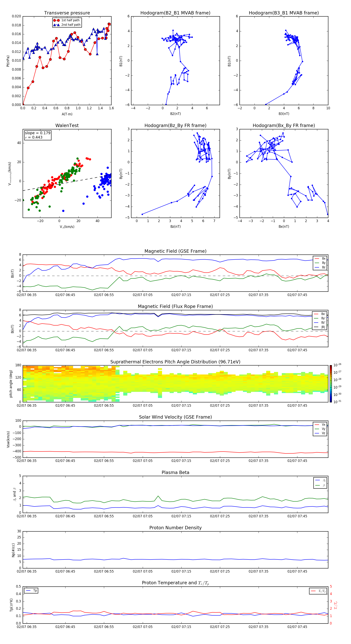Click "02/07 06:35" tick under GSE magnetic field plot
The height and width of the screenshot is (644, 351).
coord(27,295)
